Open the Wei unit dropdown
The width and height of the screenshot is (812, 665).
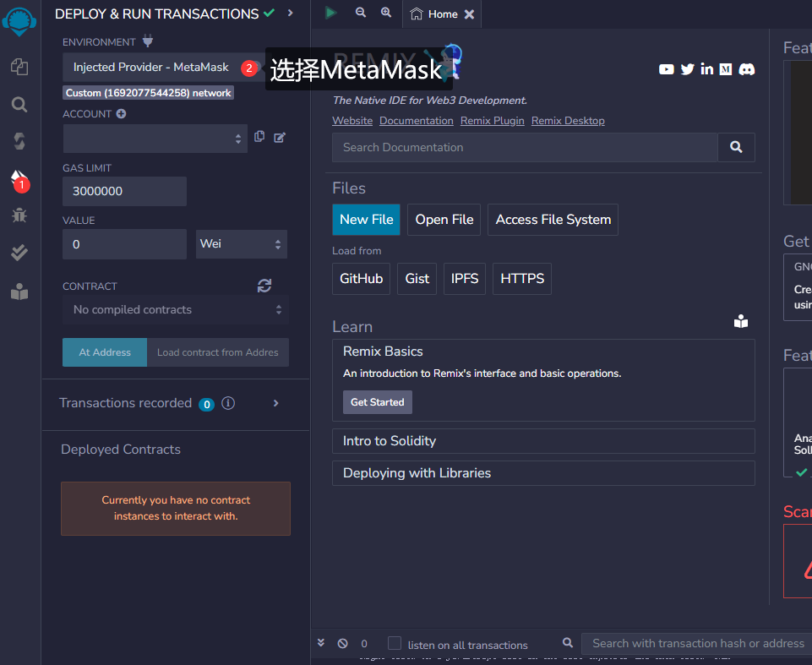242,244
